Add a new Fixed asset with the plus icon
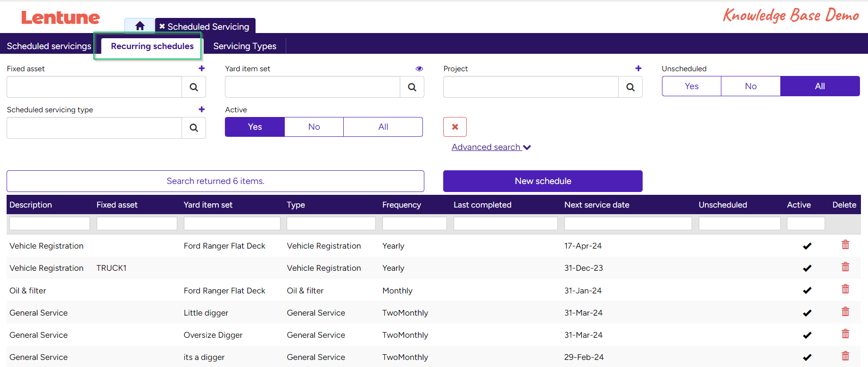This screenshot has height=367, width=868. 202,68
